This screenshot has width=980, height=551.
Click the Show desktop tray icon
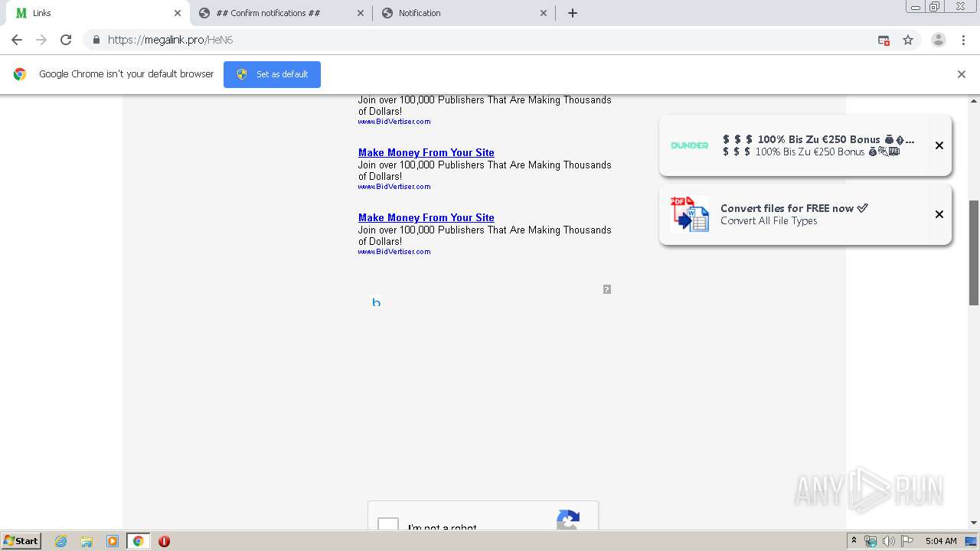click(x=972, y=541)
